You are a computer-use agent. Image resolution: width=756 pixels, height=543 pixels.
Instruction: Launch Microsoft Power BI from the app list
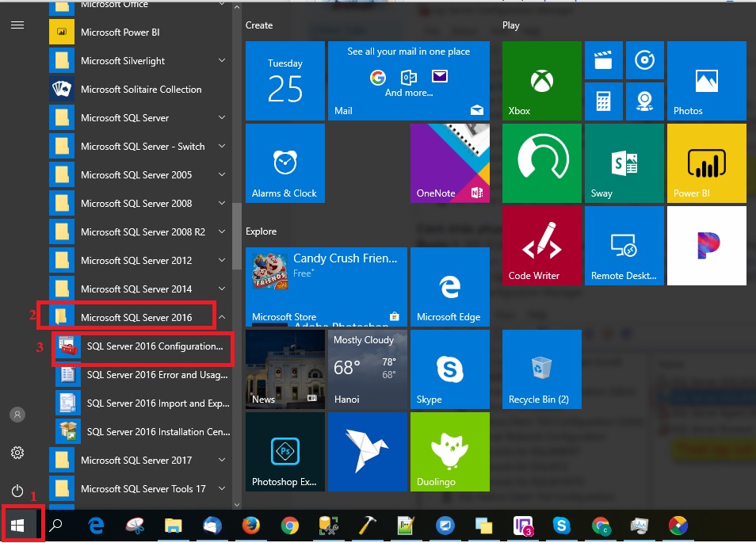coord(139,33)
